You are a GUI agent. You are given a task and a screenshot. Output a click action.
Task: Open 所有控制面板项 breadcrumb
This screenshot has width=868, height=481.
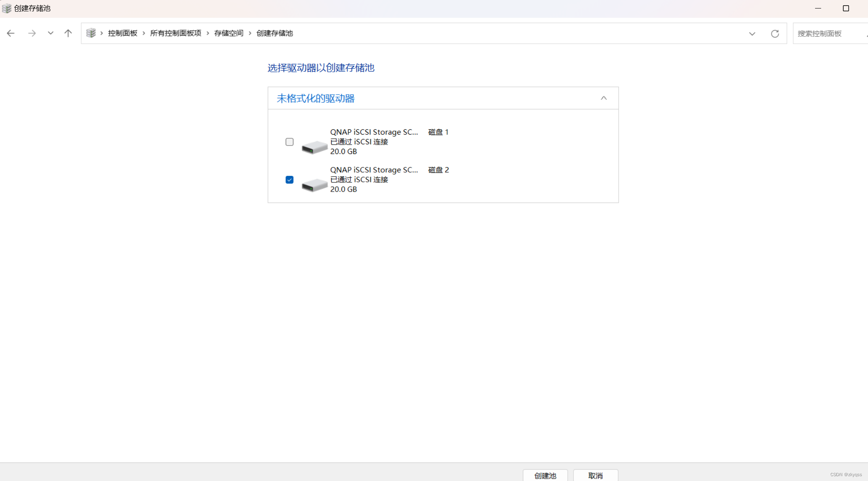(175, 33)
